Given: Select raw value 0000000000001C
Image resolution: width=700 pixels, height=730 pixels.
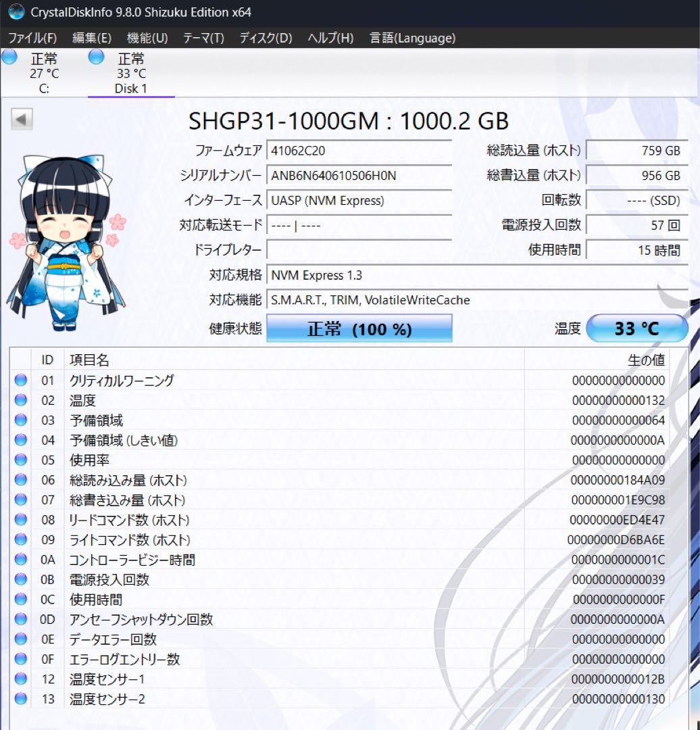Looking at the screenshot, I should click(x=618, y=560).
